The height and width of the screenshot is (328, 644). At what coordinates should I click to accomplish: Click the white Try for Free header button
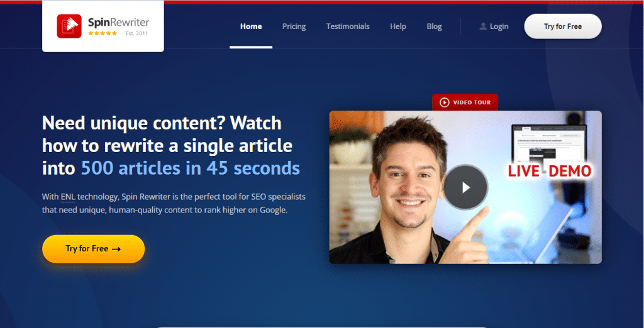[x=562, y=26]
